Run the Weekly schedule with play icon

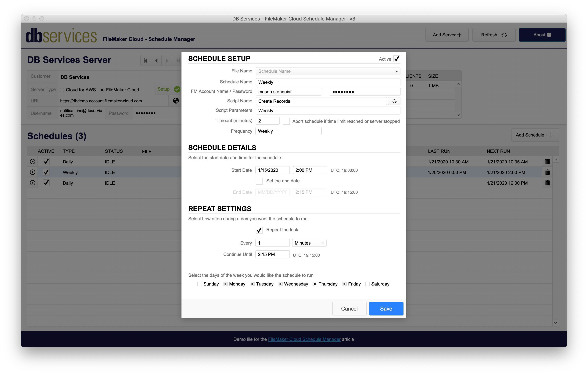point(32,172)
